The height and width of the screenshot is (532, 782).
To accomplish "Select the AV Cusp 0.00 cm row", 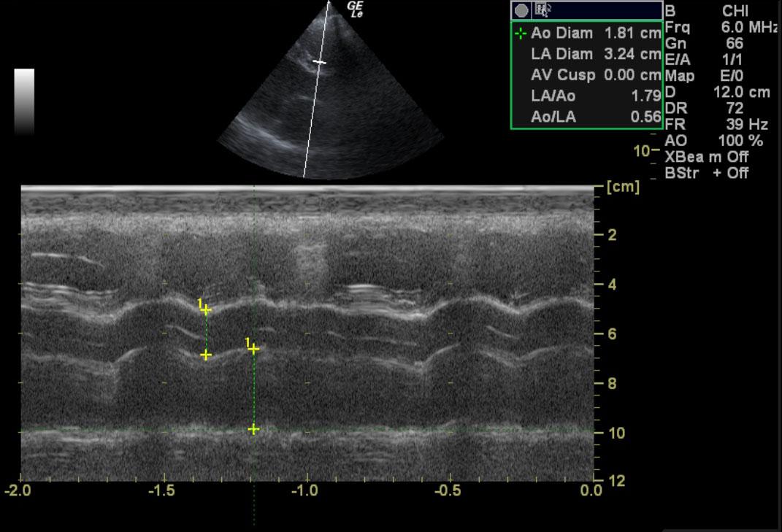I will coord(595,75).
